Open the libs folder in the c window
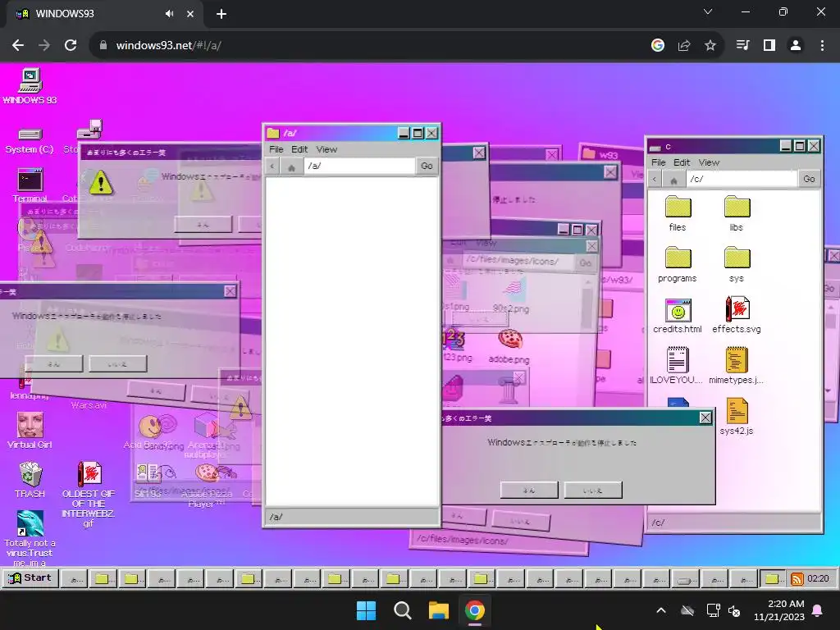This screenshot has height=630, width=840. click(737, 213)
